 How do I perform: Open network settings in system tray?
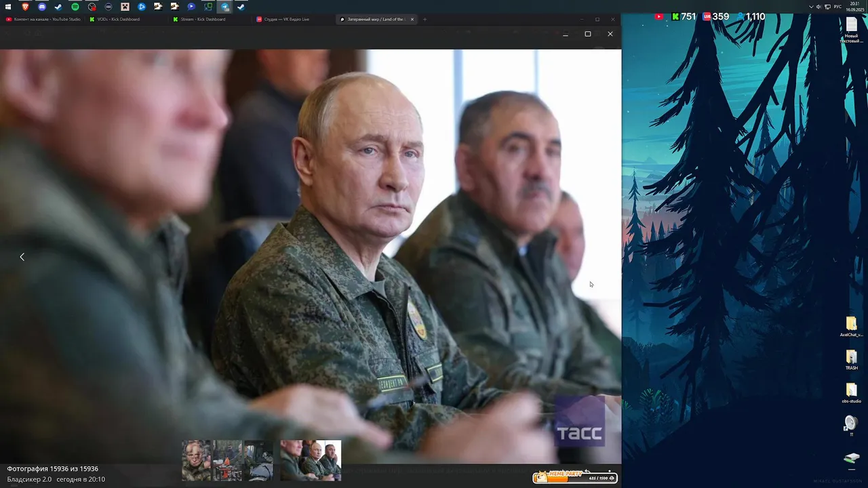point(827,7)
